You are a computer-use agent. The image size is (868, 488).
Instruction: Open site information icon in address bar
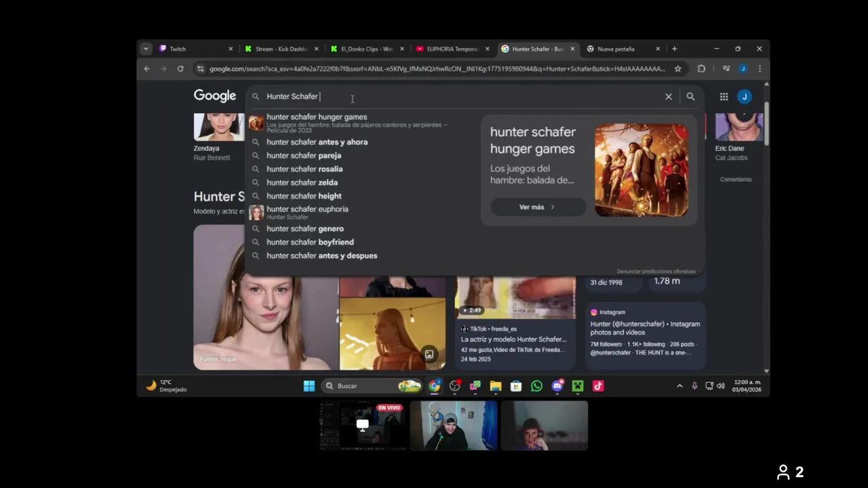[199, 68]
